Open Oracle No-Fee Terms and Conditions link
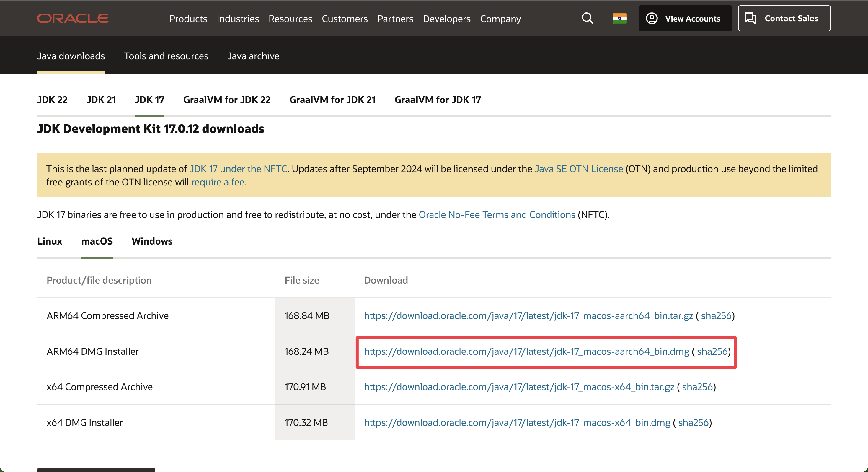 coord(497,215)
